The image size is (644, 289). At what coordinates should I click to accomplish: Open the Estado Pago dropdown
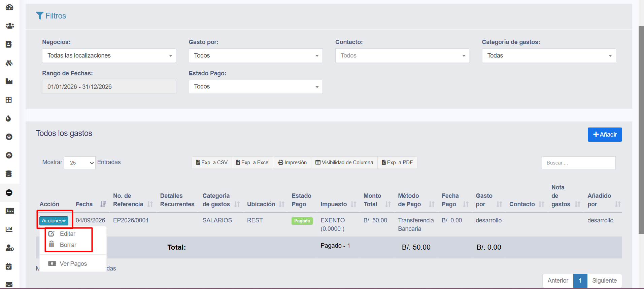click(256, 86)
